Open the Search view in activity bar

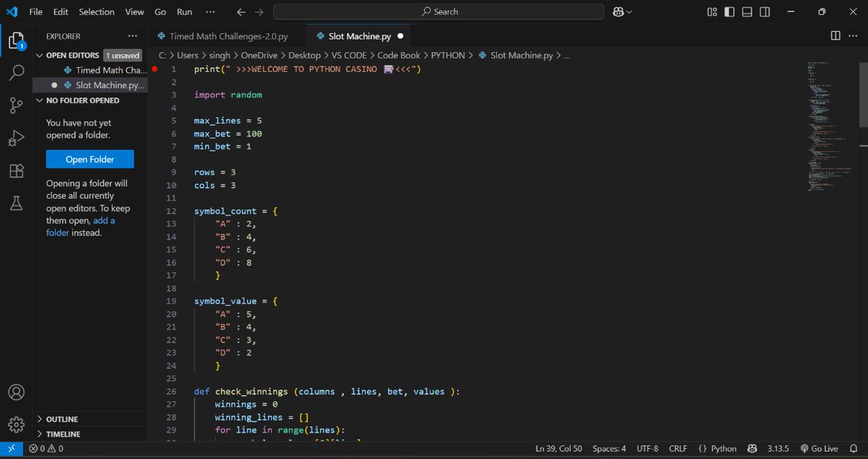coord(17,73)
